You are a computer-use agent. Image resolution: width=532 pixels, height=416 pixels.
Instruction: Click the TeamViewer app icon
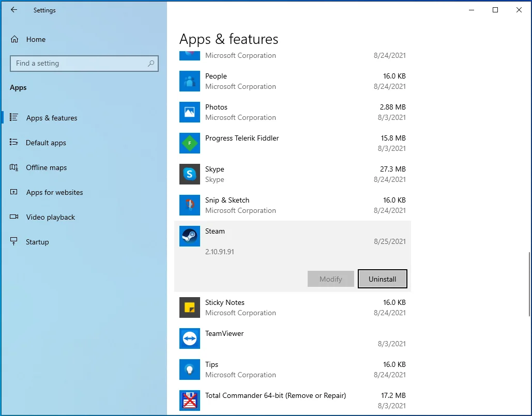coord(190,338)
